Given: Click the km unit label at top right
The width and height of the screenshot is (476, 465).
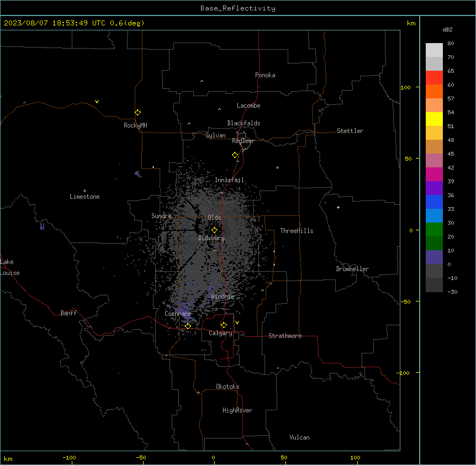Looking at the screenshot, I should pos(411,23).
